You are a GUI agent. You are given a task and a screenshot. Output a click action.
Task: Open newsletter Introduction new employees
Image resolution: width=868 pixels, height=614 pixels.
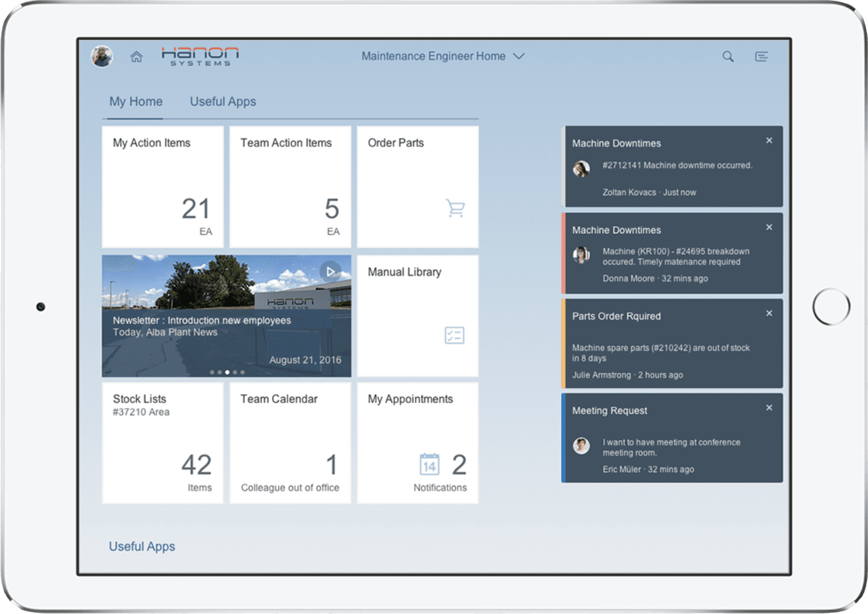pyautogui.click(x=202, y=320)
